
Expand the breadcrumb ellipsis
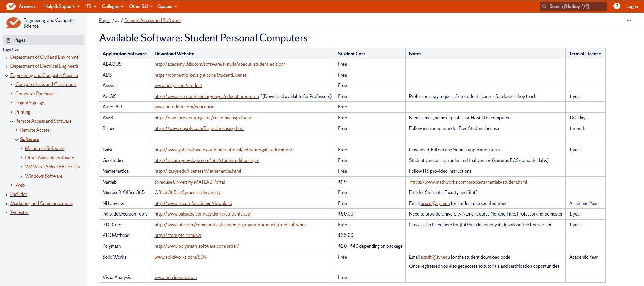(x=117, y=20)
